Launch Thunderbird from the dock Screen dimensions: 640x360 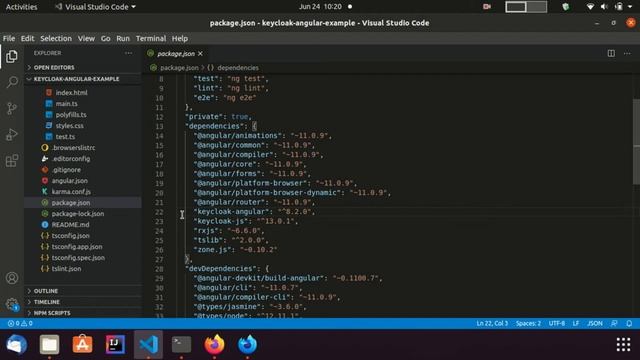[x=16, y=344]
